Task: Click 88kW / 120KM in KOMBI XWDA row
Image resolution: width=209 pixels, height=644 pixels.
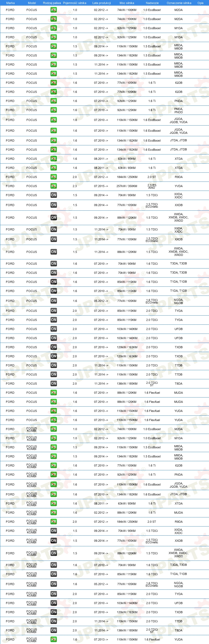Action: click(127, 553)
